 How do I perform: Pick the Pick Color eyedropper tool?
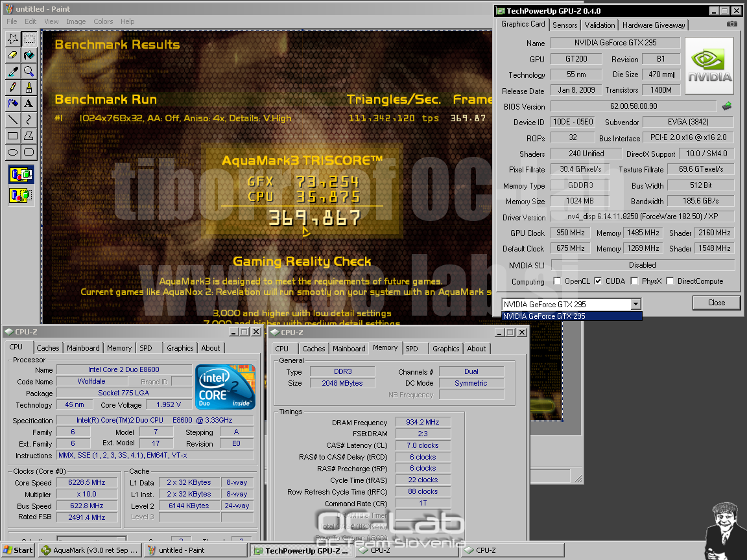[13, 71]
